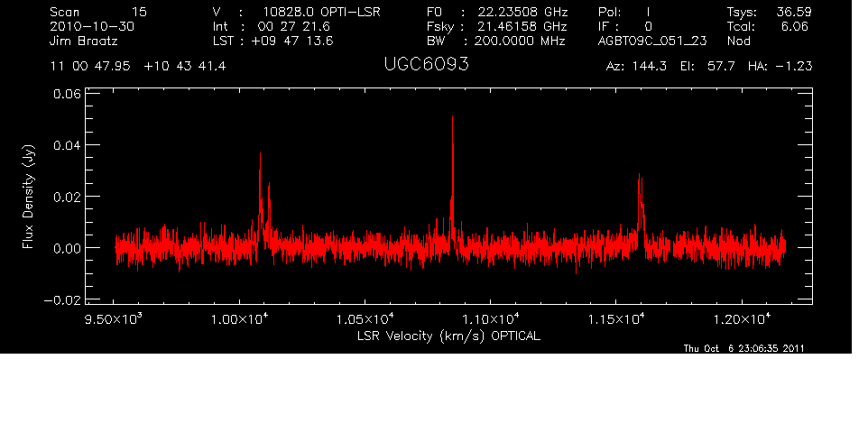The height and width of the screenshot is (442, 868).
Task: Select the 9.50×10³ x-axis tick label
Action: coord(115,319)
